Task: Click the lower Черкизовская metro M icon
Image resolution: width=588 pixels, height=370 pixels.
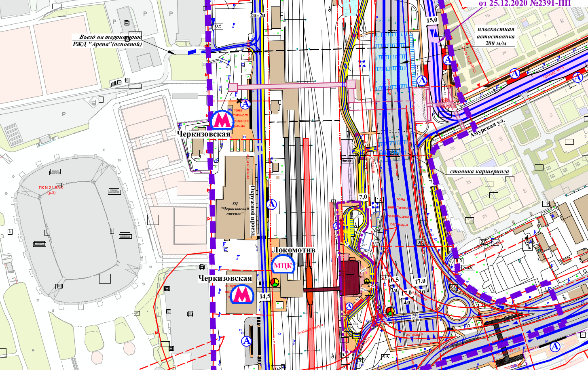Action: (x=242, y=294)
